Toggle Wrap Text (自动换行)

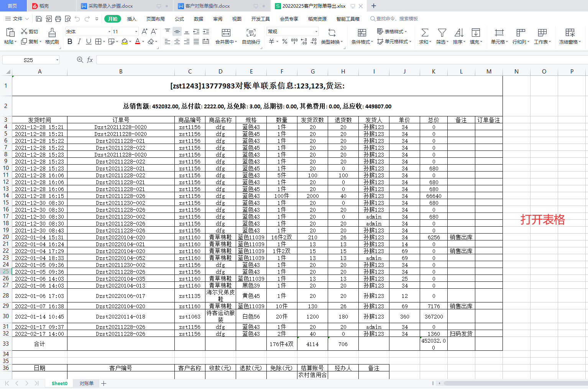click(x=251, y=36)
